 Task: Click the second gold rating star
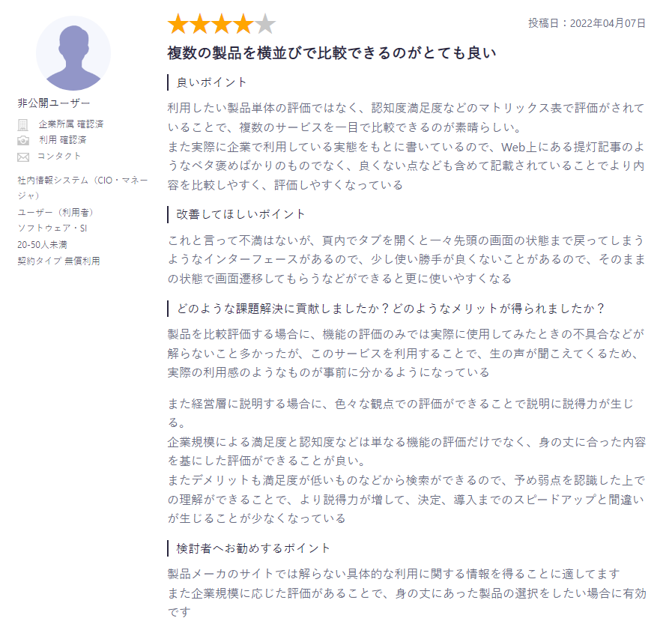click(200, 23)
